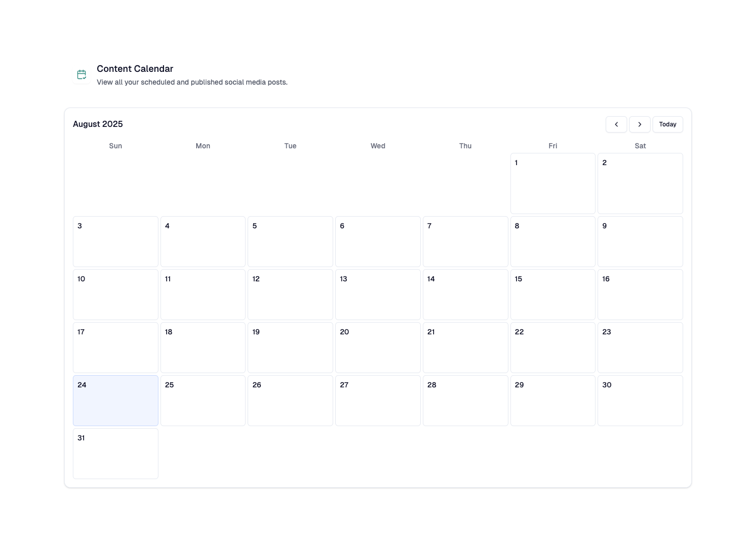This screenshot has height=552, width=756.
Task: Click the Sun column header
Action: (x=115, y=146)
